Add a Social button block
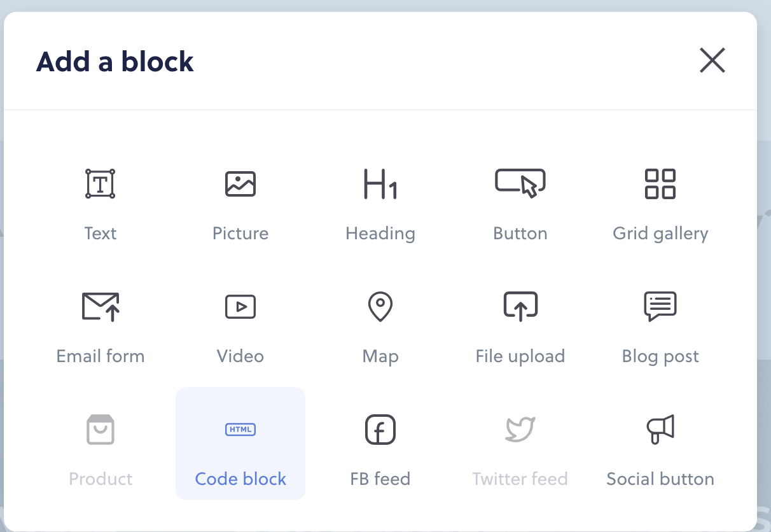The height and width of the screenshot is (532, 771). tap(660, 430)
